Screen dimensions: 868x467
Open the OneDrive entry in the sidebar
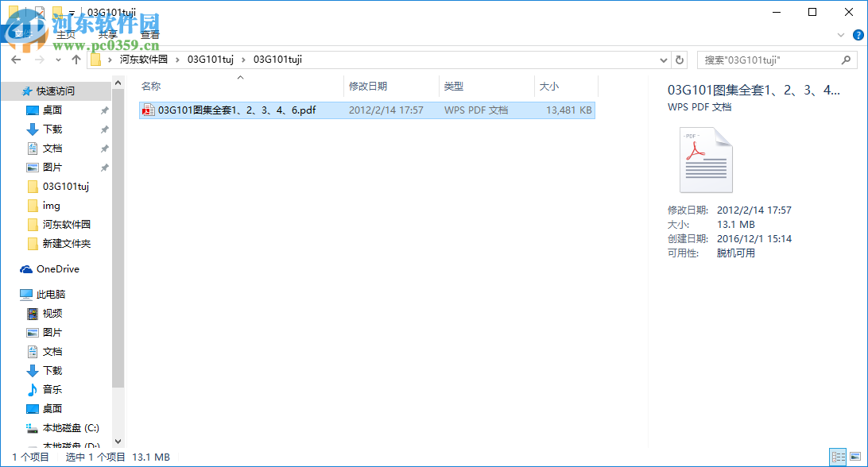(x=56, y=268)
